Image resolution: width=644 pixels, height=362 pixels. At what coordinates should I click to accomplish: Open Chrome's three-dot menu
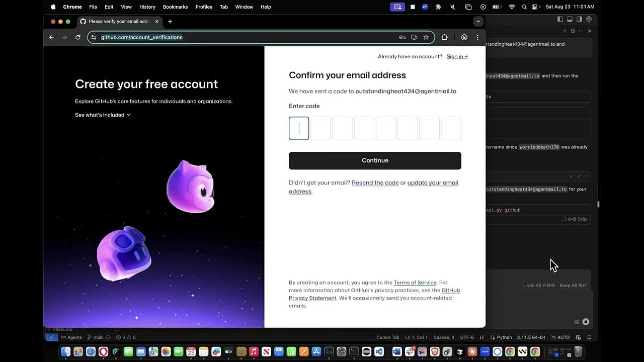[x=477, y=37]
